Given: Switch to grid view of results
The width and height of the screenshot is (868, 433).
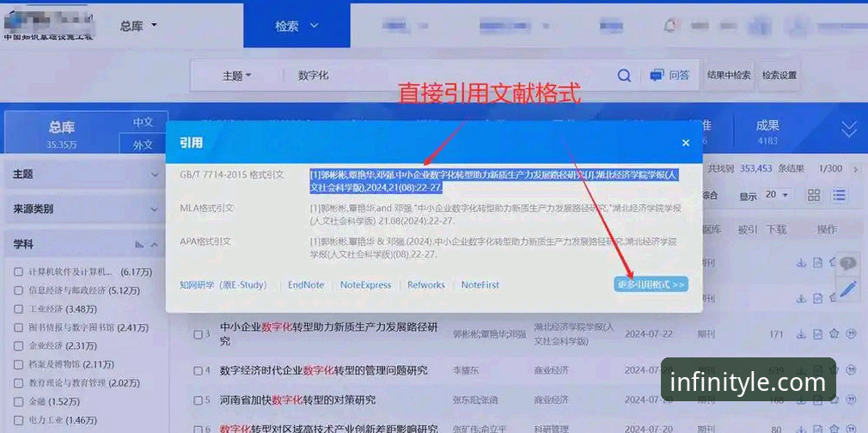Looking at the screenshot, I should coord(814,195).
